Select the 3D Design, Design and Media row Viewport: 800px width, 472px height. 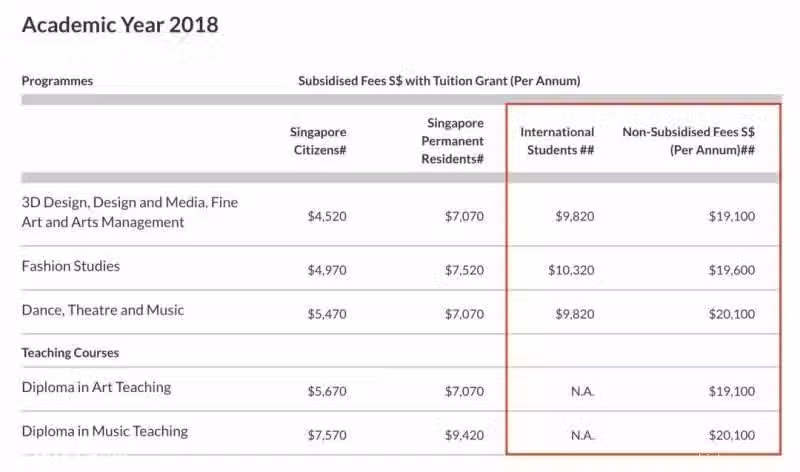pos(400,213)
